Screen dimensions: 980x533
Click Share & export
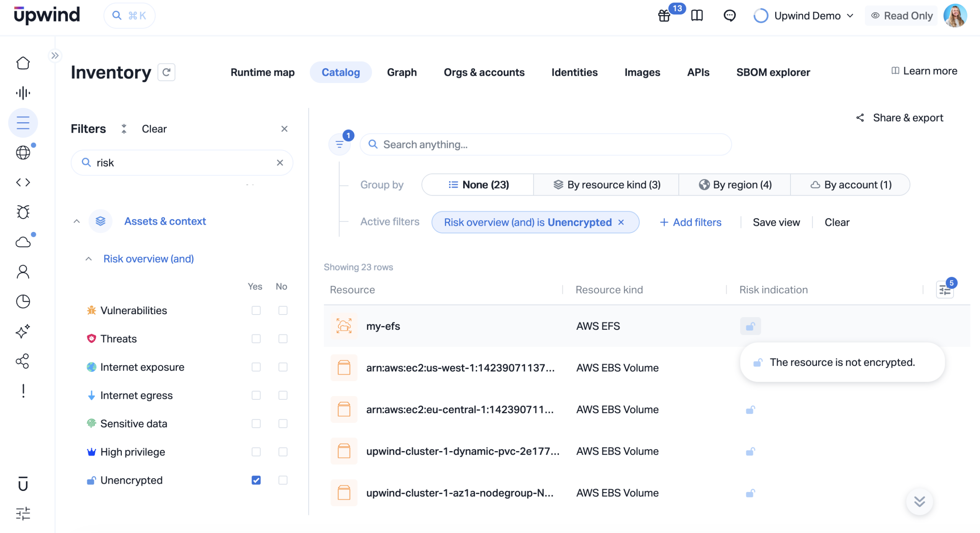(900, 118)
